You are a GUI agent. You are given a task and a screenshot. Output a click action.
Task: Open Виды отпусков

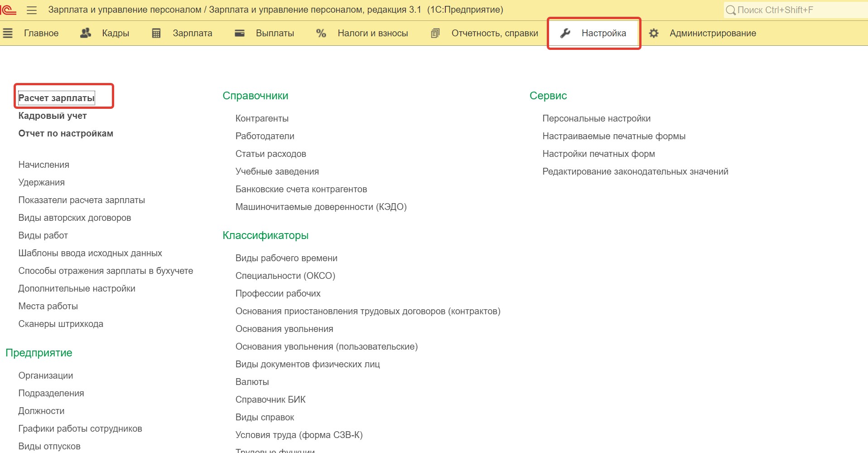[49, 446]
